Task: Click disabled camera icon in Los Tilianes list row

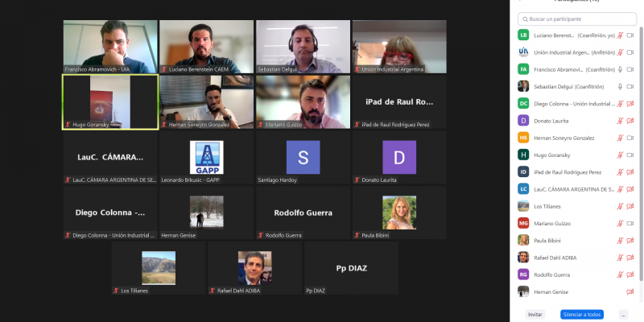Action: point(630,206)
